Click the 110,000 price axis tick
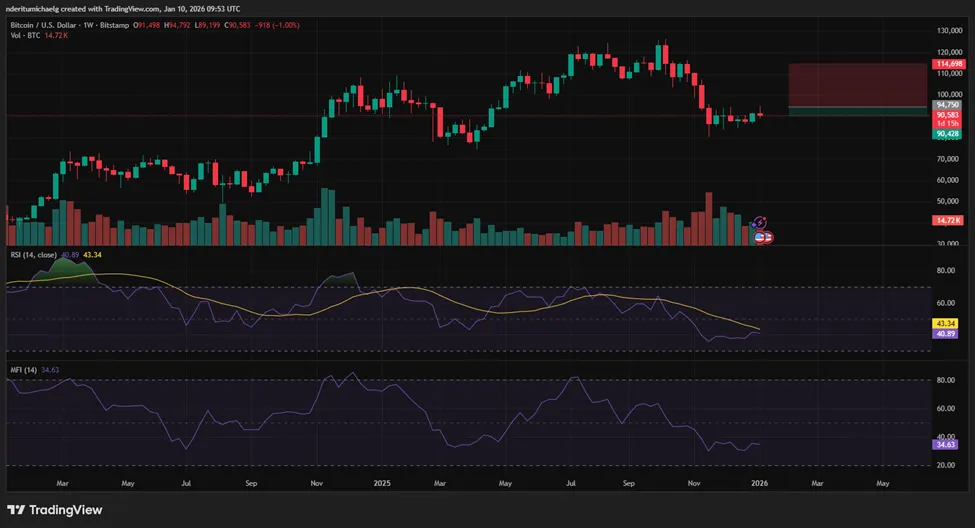 (x=950, y=73)
